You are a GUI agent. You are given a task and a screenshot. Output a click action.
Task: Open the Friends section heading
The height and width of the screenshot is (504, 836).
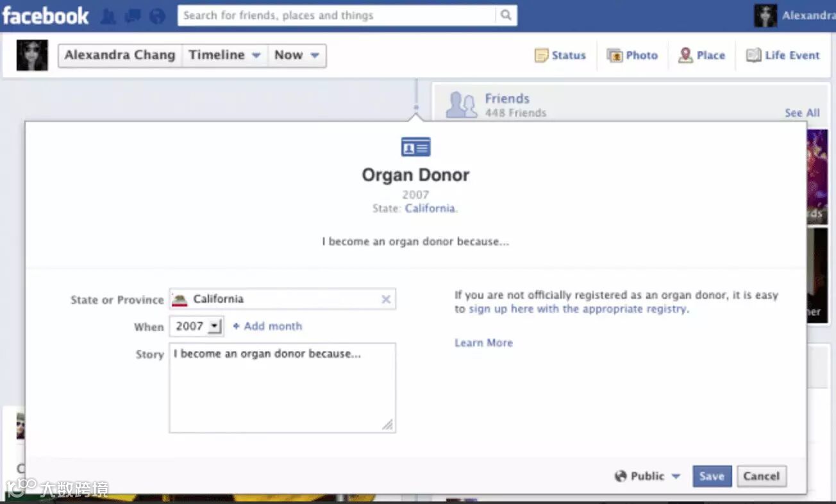click(507, 99)
